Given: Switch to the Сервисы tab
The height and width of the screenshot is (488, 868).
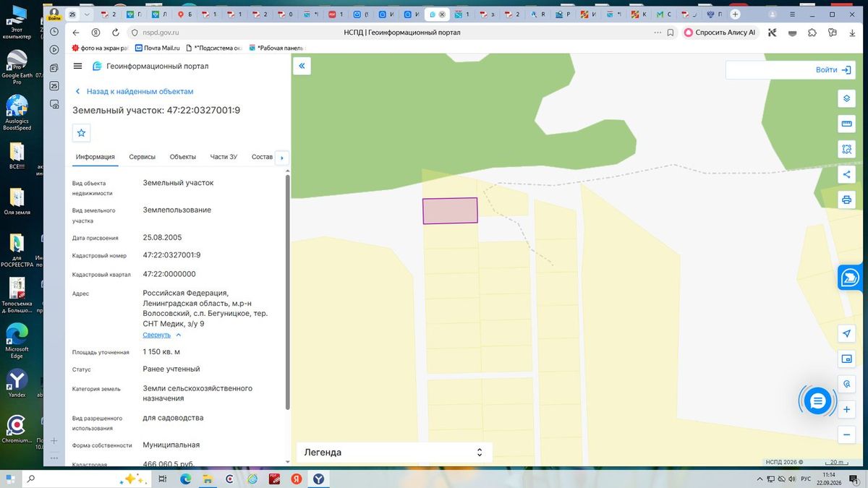Looking at the screenshot, I should 142,157.
